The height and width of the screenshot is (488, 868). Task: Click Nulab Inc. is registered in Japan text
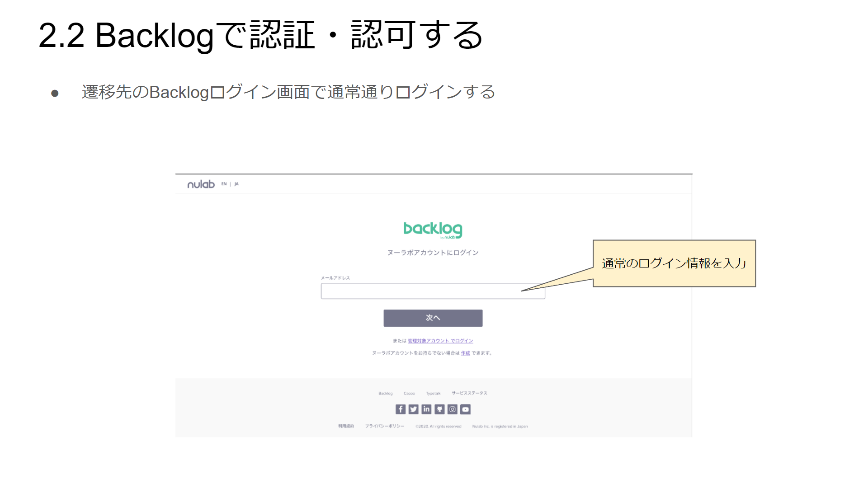[x=500, y=426]
